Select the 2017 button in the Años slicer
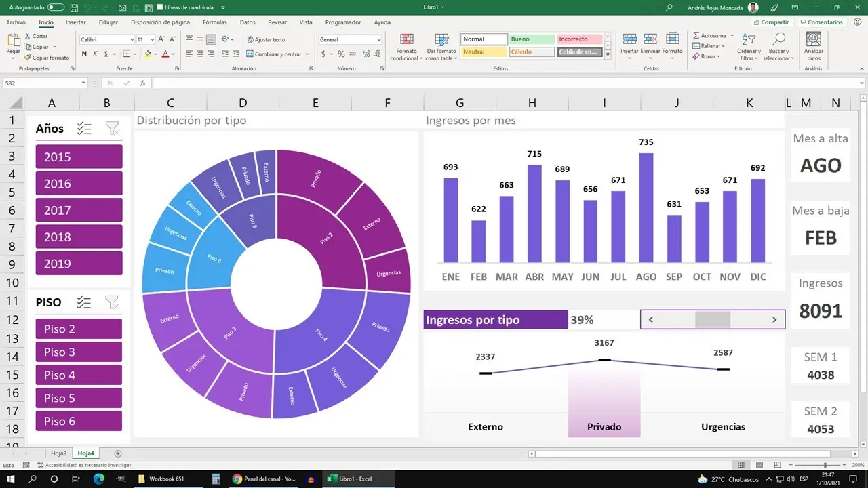The height and width of the screenshot is (488, 868). 79,209
